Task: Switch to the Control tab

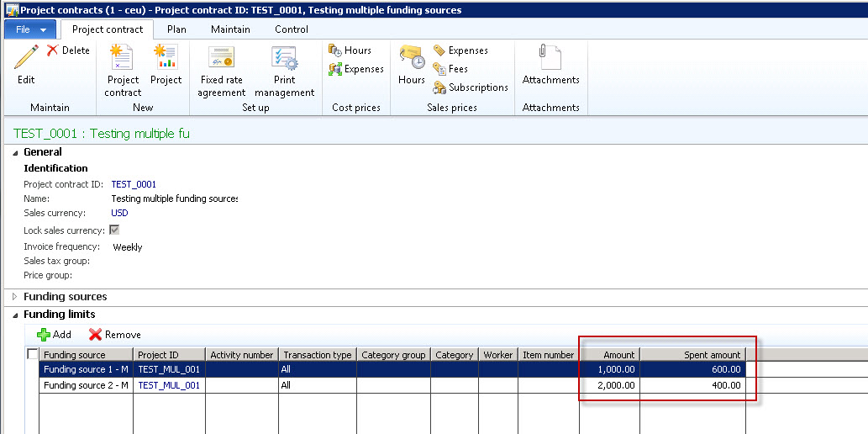Action: (x=291, y=29)
